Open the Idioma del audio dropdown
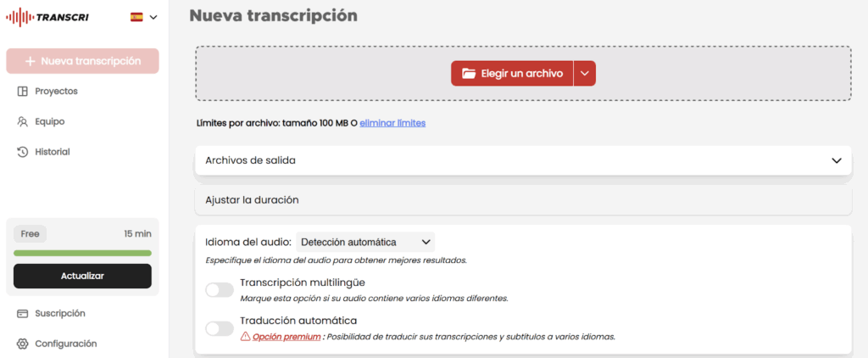868x358 pixels. point(365,242)
